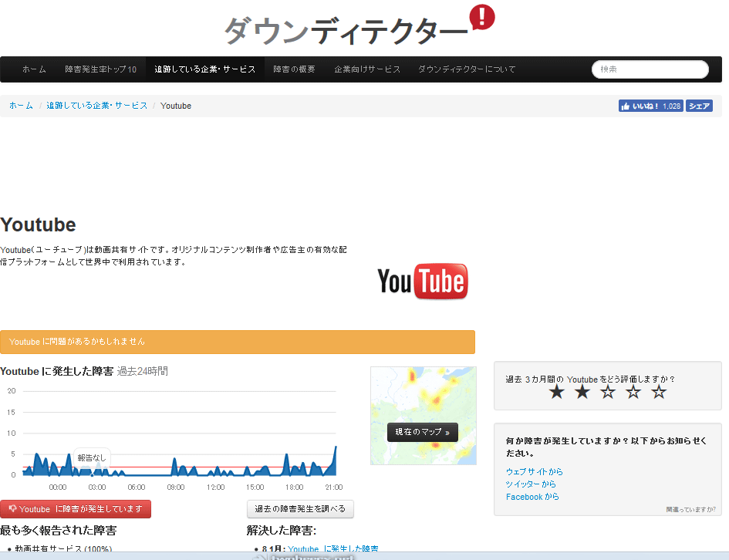Screen dimensions: 729x560
Task: Open 8.1月 Youtube に発生した障害 link
Action: tap(333, 549)
